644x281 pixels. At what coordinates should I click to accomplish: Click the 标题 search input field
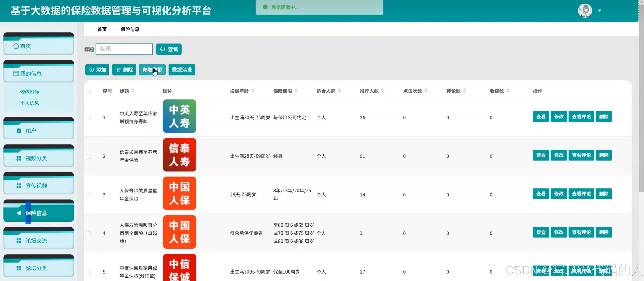pos(124,49)
